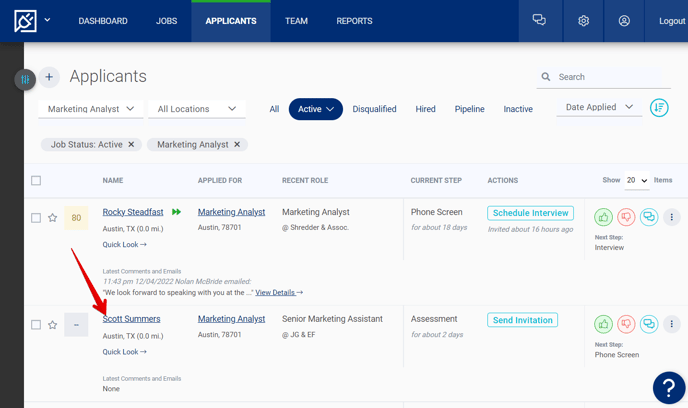Image resolution: width=688 pixels, height=408 pixels.
Task: Open the Show 20 items dropdown
Action: click(637, 180)
